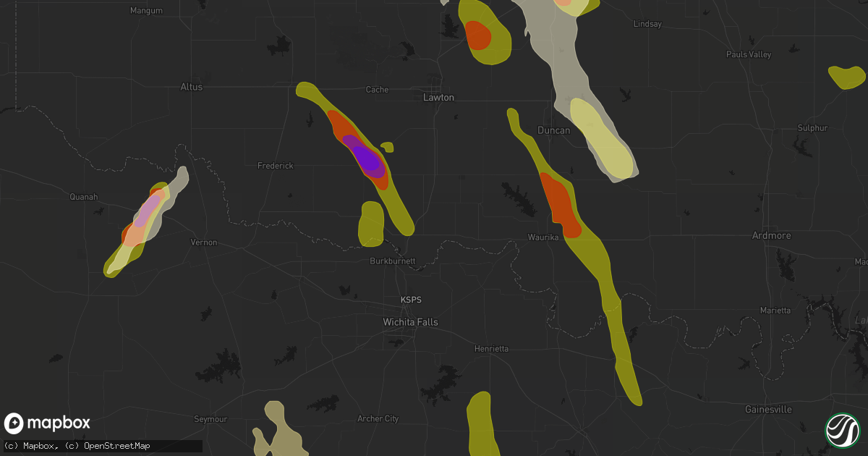Click the Wichita Falls city label
This screenshot has width=868, height=456.
click(410, 322)
